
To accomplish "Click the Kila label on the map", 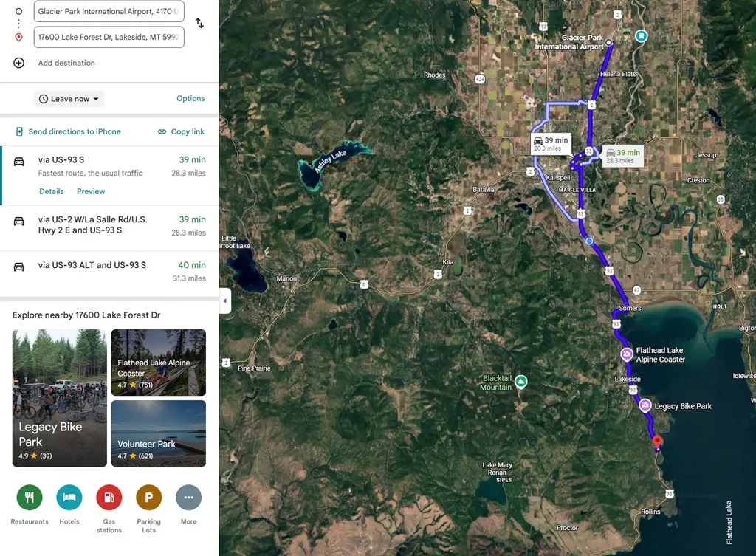I will tap(448, 262).
